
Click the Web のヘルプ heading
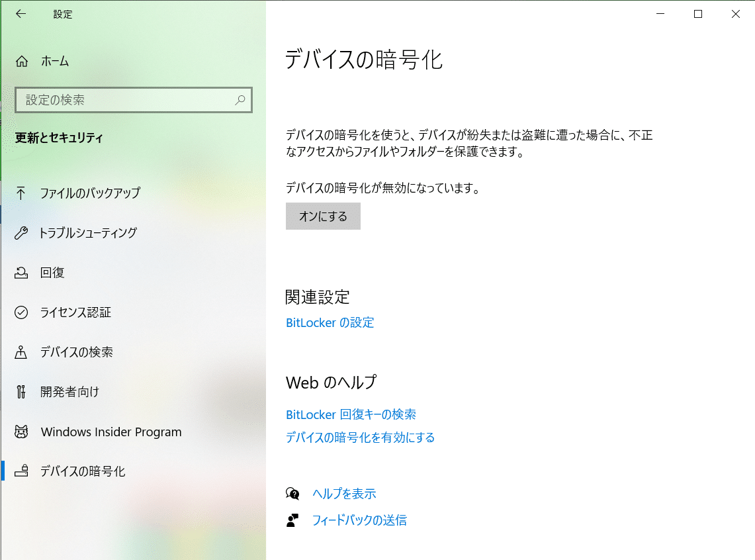click(332, 383)
